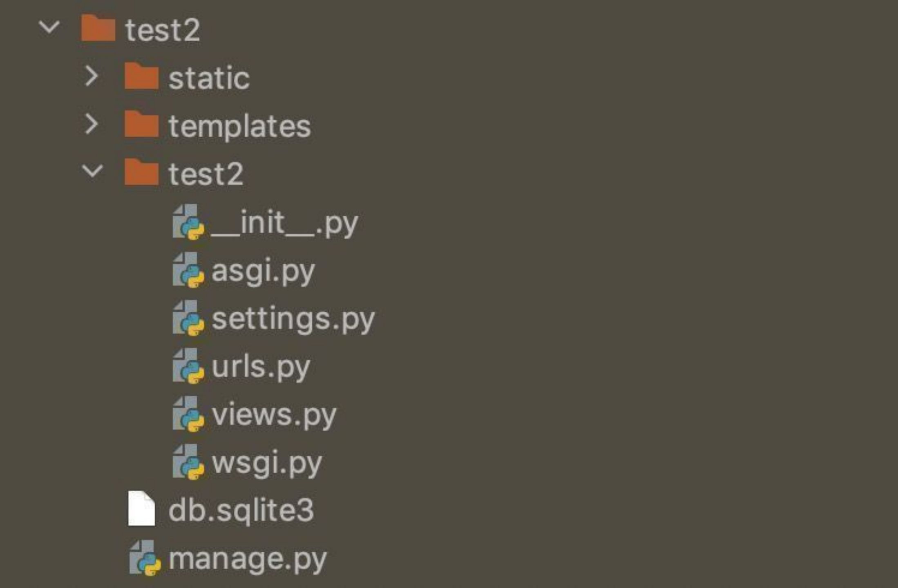Select the manage.py file name

click(x=248, y=559)
